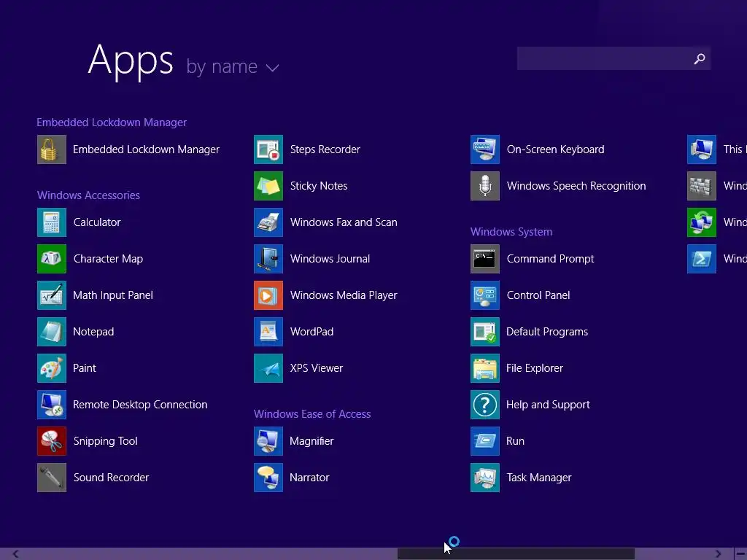Click the horizontal scrollbar thumb
Viewport: 747px width, 560px height.
516,554
